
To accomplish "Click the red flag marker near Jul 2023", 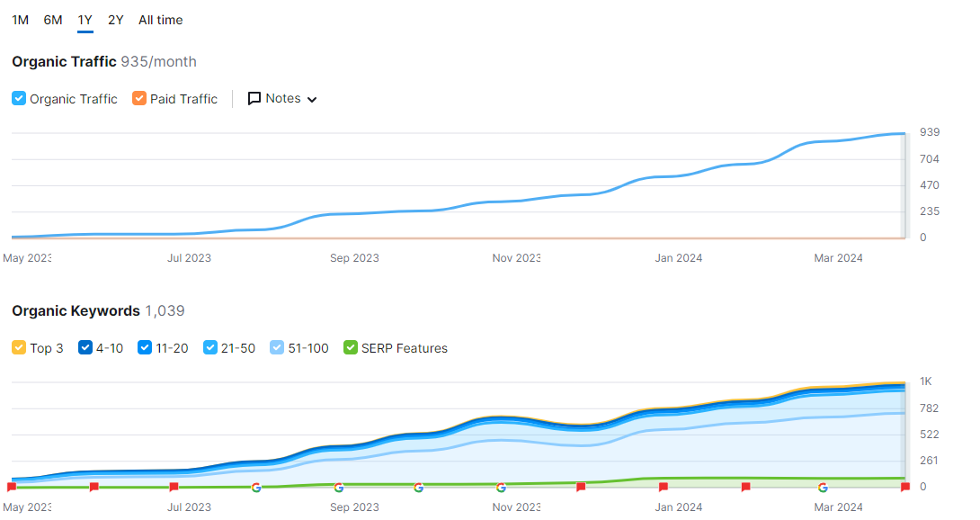I will [173, 487].
